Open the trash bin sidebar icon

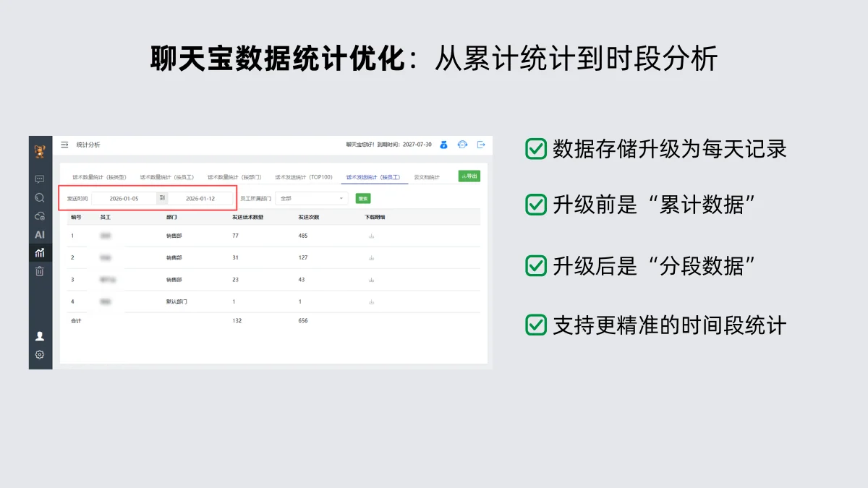coord(40,271)
